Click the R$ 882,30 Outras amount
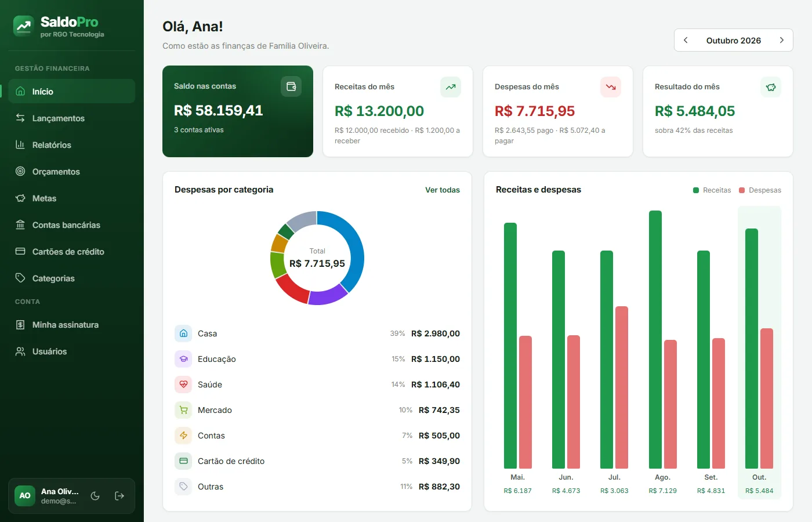Screen dimensions: 812x522 439,487
